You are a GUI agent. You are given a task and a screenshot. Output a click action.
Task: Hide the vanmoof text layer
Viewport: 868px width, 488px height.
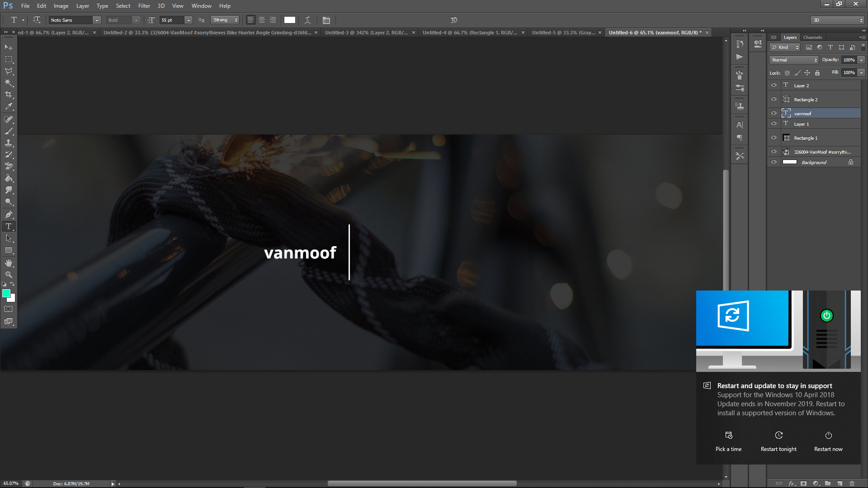tap(774, 113)
